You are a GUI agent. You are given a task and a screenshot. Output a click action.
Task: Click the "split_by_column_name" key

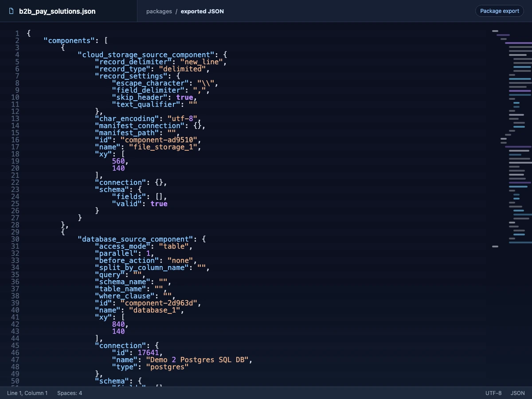(142, 267)
